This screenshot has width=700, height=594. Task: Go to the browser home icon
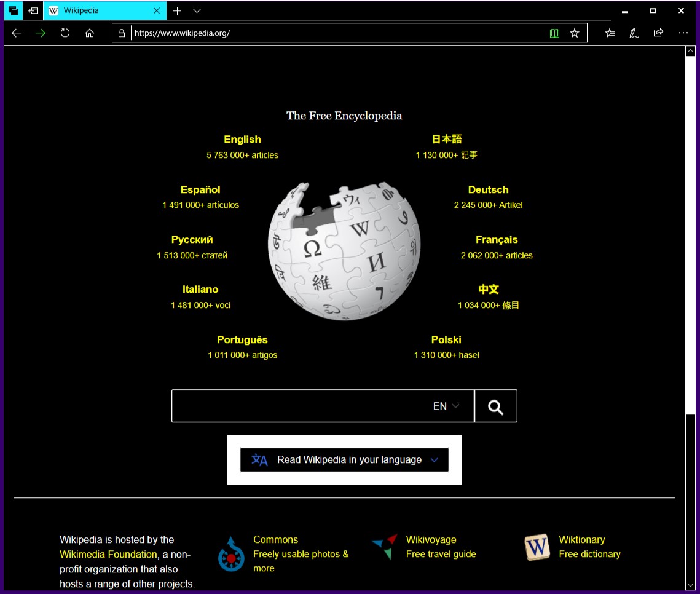click(90, 33)
